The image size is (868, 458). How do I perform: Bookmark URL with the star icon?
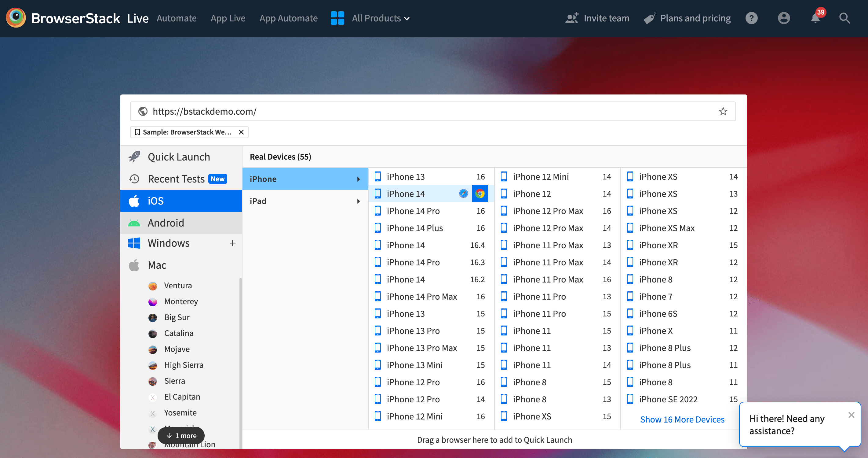[723, 111]
